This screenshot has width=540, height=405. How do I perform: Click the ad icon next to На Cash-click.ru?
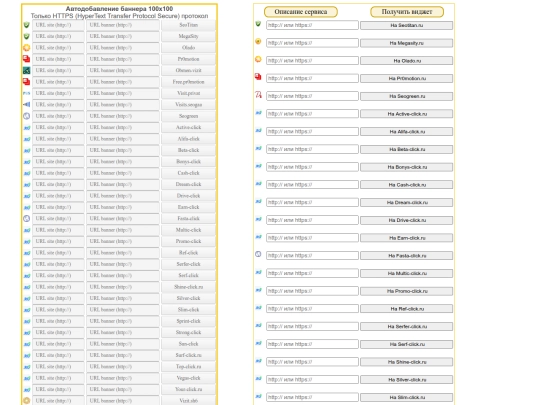259,184
